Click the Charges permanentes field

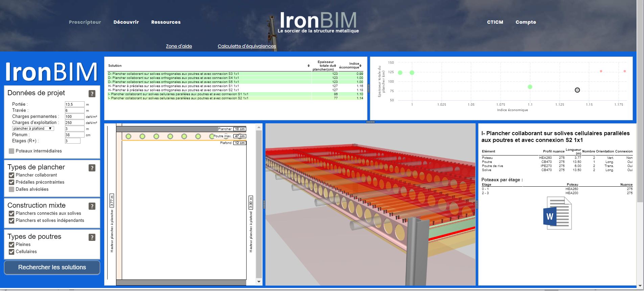tap(75, 117)
